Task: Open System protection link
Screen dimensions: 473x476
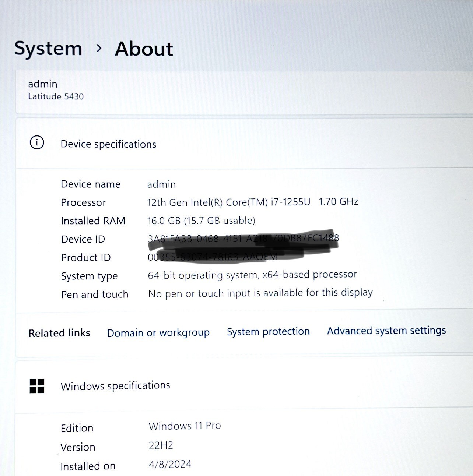Action: click(x=268, y=332)
